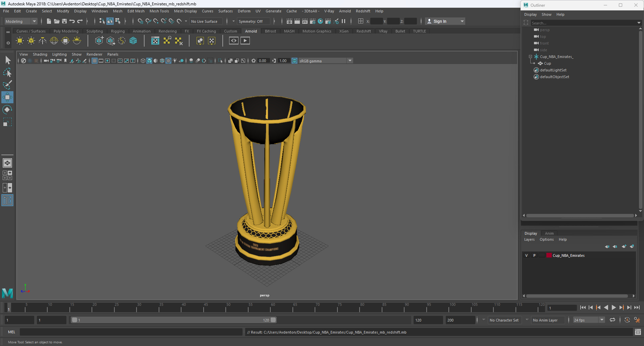Viewport: 644px width, 346px height.
Task: Activate the Rotate tool in the toolbox
Action: tap(7, 110)
